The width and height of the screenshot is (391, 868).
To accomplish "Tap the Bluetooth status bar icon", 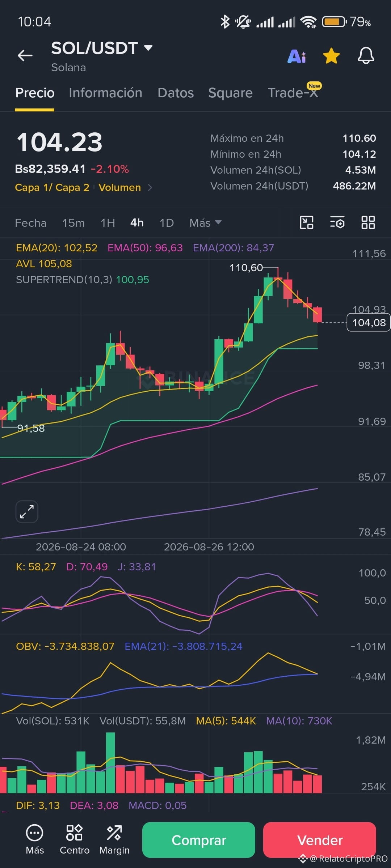I will pyautogui.click(x=225, y=22).
